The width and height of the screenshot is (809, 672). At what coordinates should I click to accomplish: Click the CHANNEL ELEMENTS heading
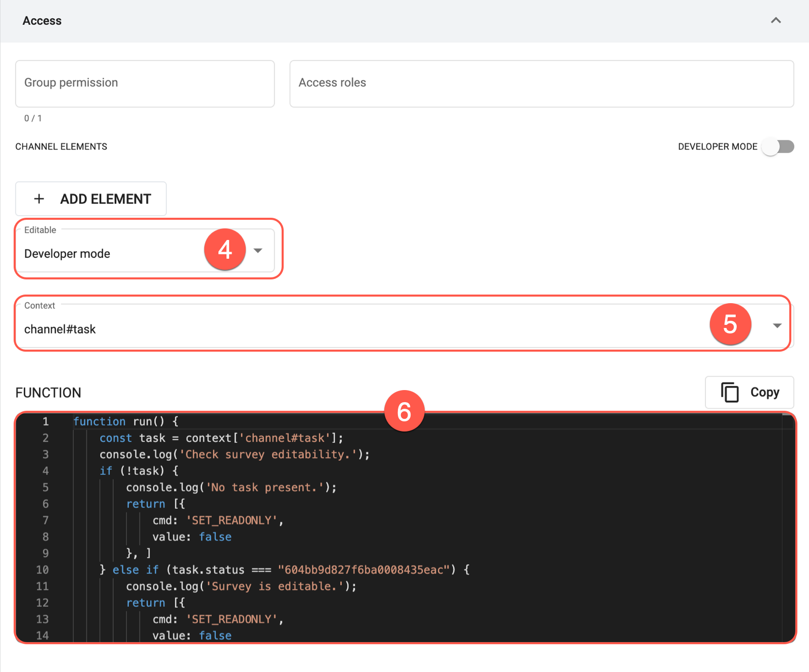61,147
